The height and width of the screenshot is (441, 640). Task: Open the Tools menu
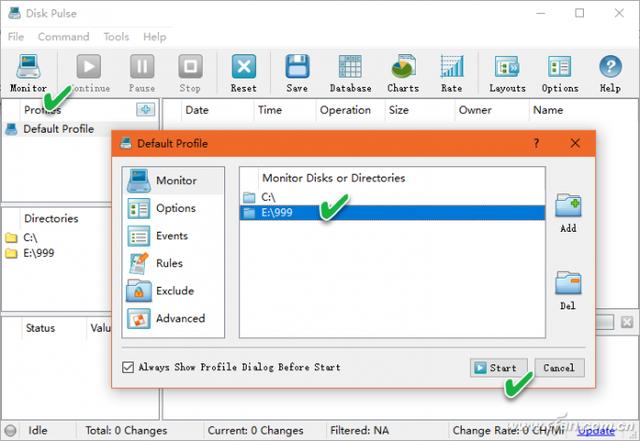[116, 37]
